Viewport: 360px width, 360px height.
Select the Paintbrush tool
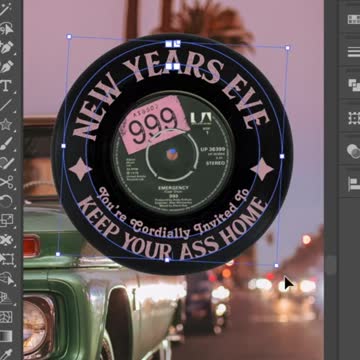click(6, 143)
